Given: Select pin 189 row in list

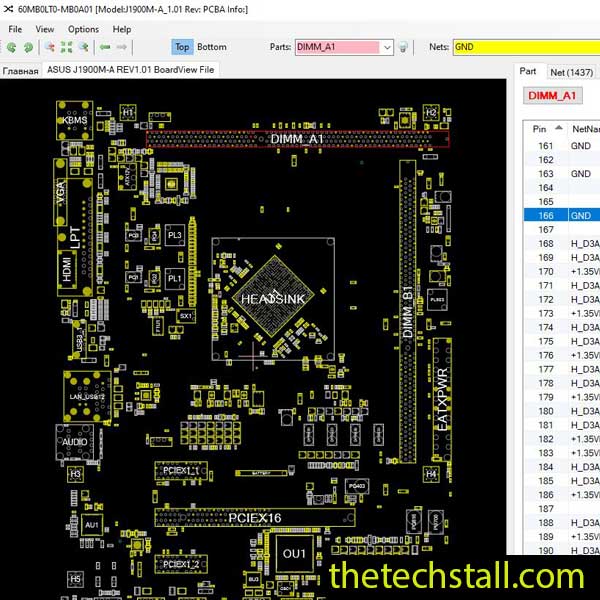Looking at the screenshot, I should click(x=562, y=537).
